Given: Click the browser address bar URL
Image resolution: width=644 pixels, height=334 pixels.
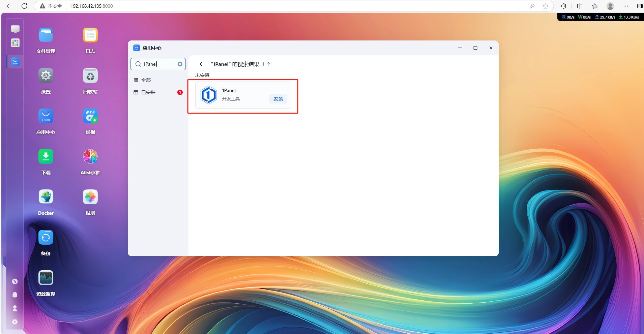Looking at the screenshot, I should coord(92,6).
